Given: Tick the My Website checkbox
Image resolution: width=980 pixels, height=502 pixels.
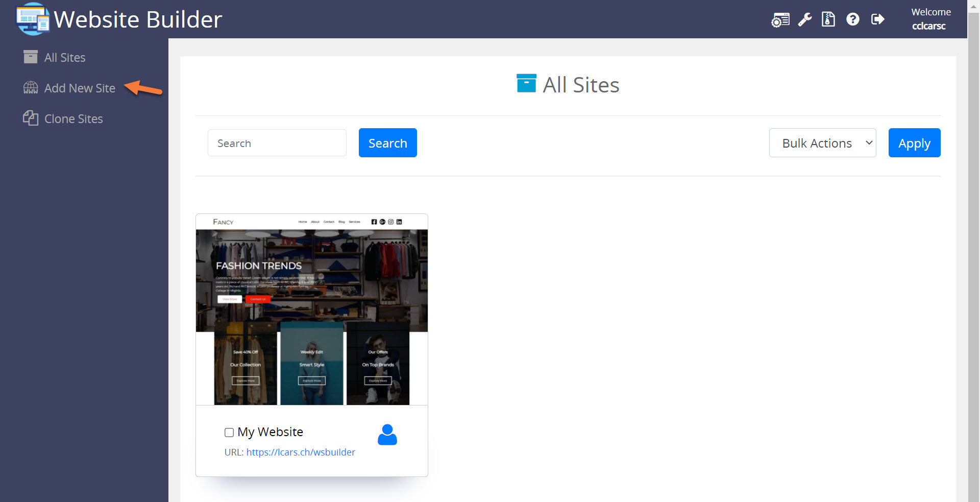Looking at the screenshot, I should pyautogui.click(x=229, y=433).
